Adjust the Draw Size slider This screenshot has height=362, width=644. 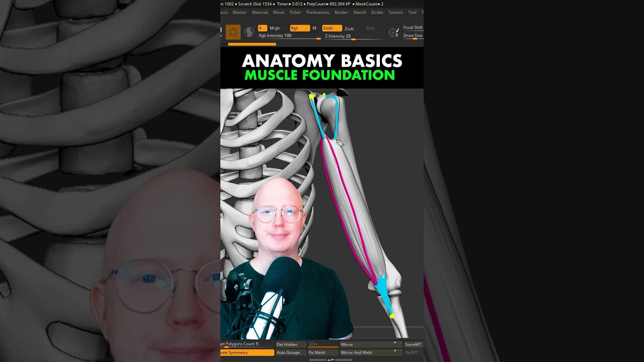point(413,36)
